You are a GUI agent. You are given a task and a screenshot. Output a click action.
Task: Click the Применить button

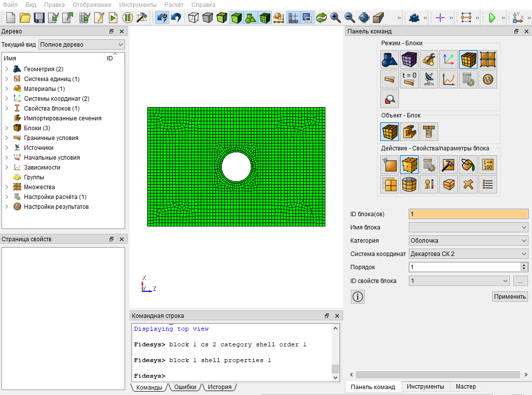pos(510,297)
